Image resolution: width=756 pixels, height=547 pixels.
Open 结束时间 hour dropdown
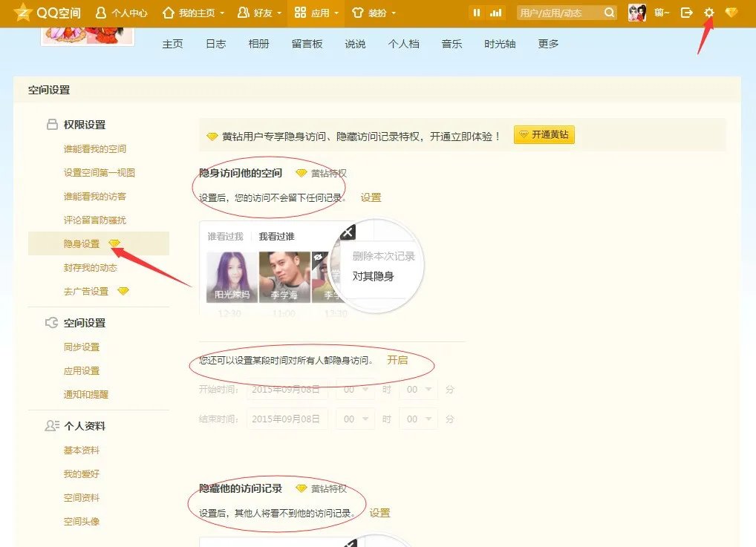click(x=355, y=419)
